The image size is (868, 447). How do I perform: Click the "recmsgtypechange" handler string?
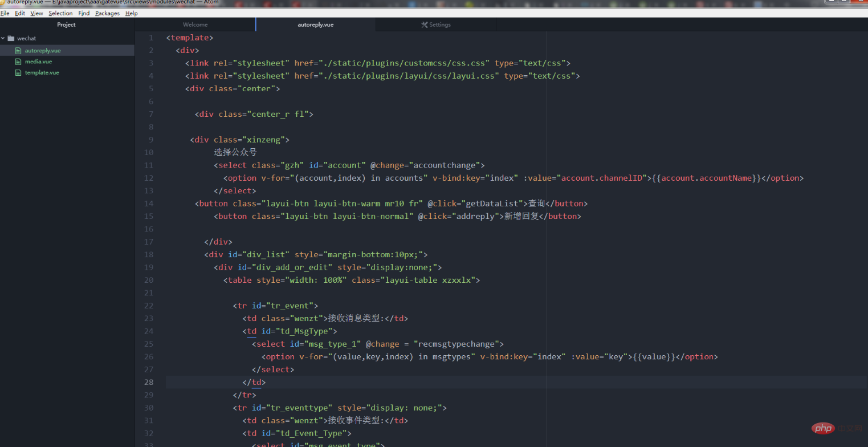(x=457, y=344)
